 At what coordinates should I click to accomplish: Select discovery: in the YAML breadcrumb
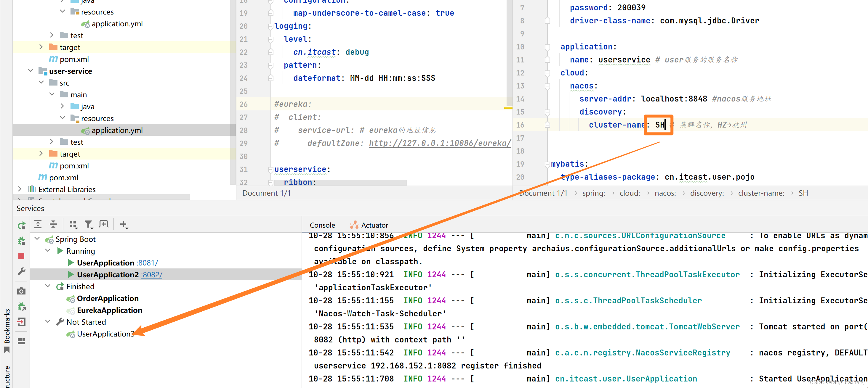click(707, 193)
